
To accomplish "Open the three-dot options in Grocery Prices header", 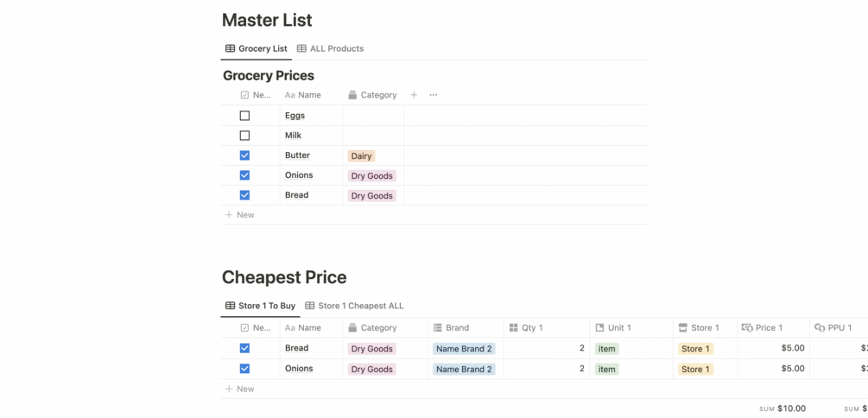I will point(434,95).
